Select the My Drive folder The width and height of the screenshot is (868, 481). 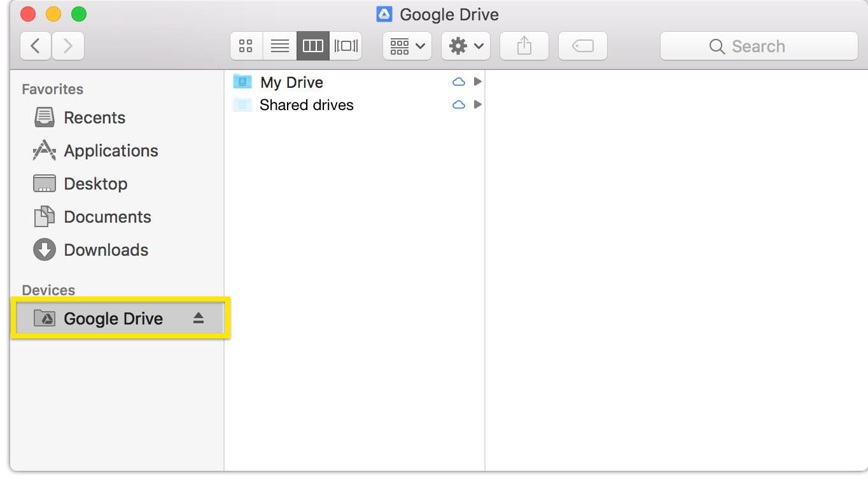291,82
